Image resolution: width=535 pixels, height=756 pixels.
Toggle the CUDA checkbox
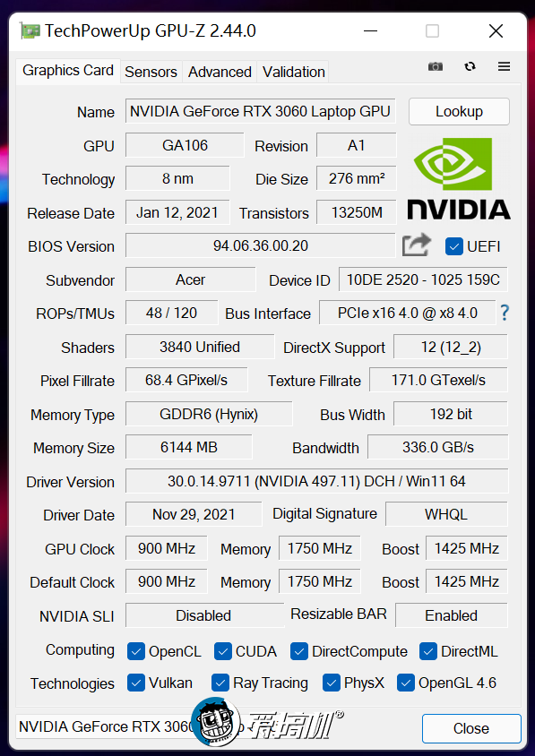click(x=222, y=651)
